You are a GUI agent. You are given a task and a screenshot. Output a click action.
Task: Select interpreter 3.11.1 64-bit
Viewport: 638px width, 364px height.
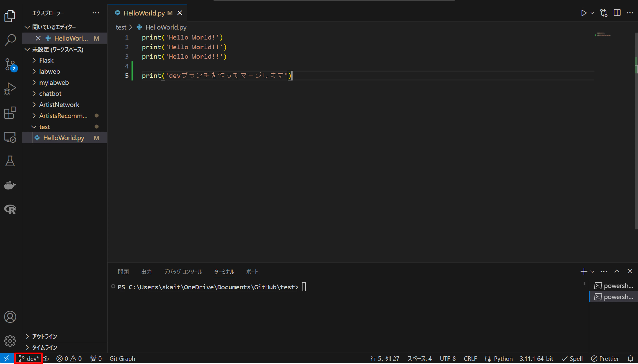[536, 358]
